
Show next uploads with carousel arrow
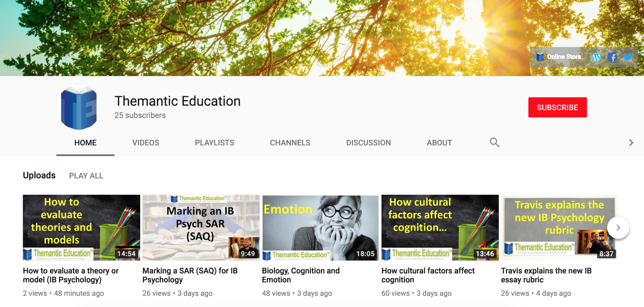pos(618,227)
